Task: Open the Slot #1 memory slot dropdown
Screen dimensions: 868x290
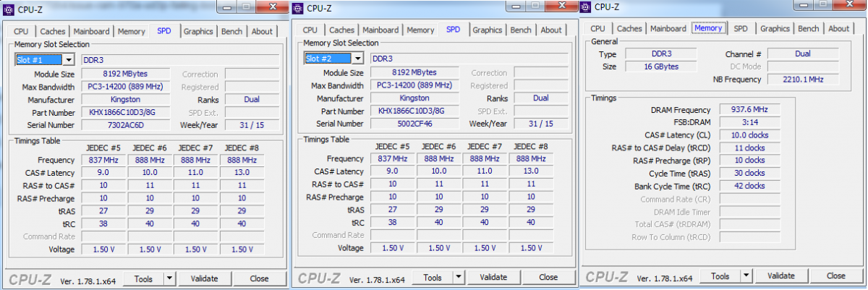Action: click(69, 60)
